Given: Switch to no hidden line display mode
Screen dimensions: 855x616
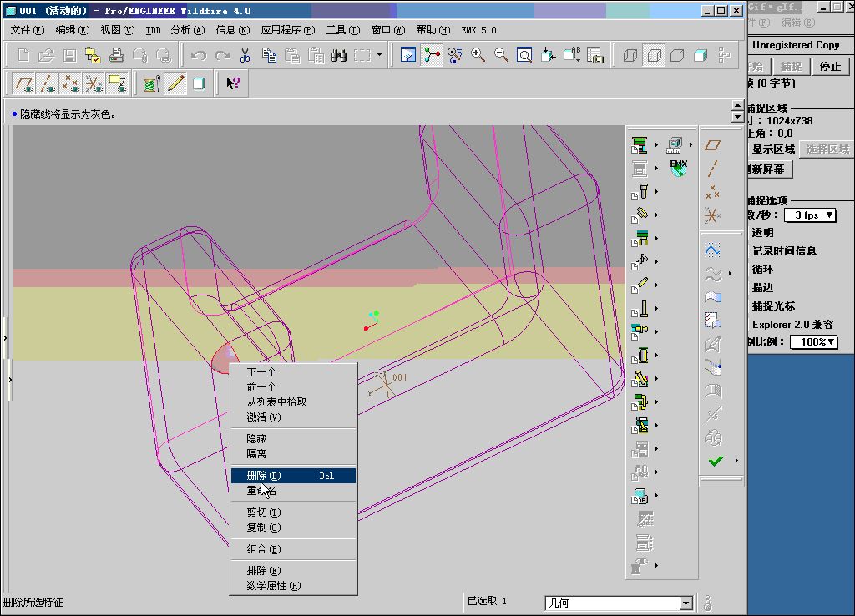Looking at the screenshot, I should click(x=677, y=55).
